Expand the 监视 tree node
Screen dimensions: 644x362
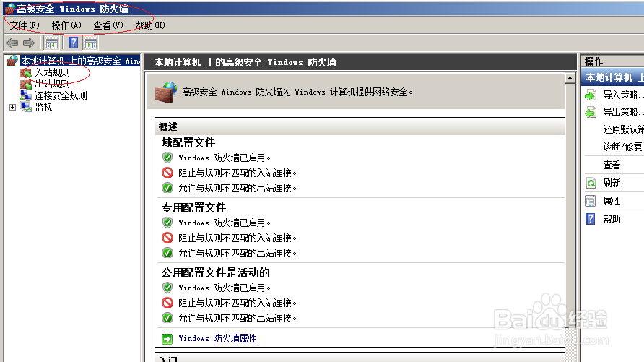(x=13, y=107)
